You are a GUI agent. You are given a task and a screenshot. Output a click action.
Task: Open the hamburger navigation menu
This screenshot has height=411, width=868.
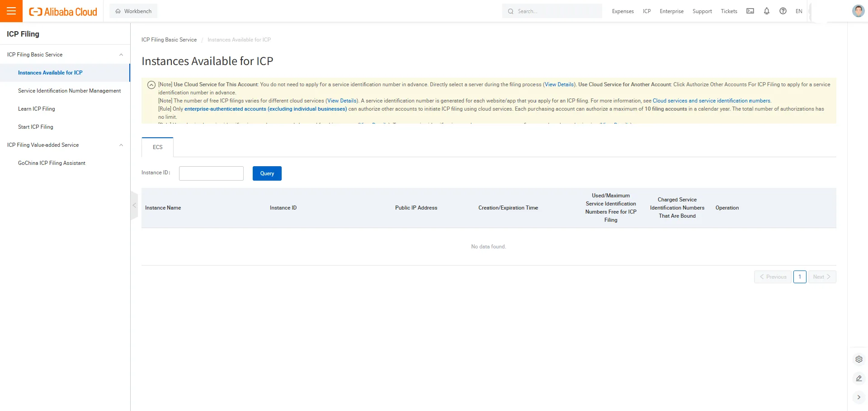point(11,11)
